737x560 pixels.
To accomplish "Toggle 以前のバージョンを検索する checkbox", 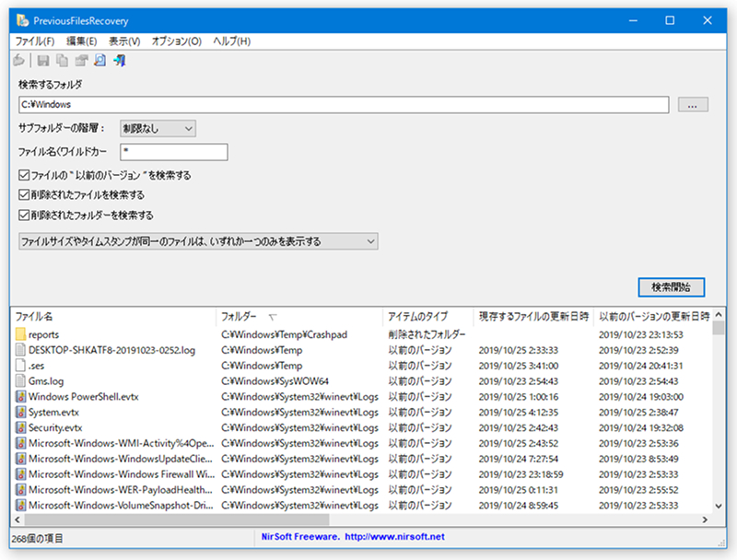I will [x=24, y=175].
